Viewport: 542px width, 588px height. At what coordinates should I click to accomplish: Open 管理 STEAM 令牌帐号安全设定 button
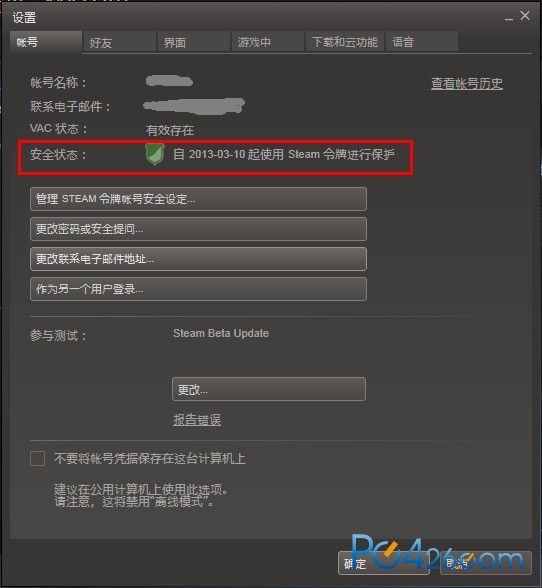tap(198, 199)
